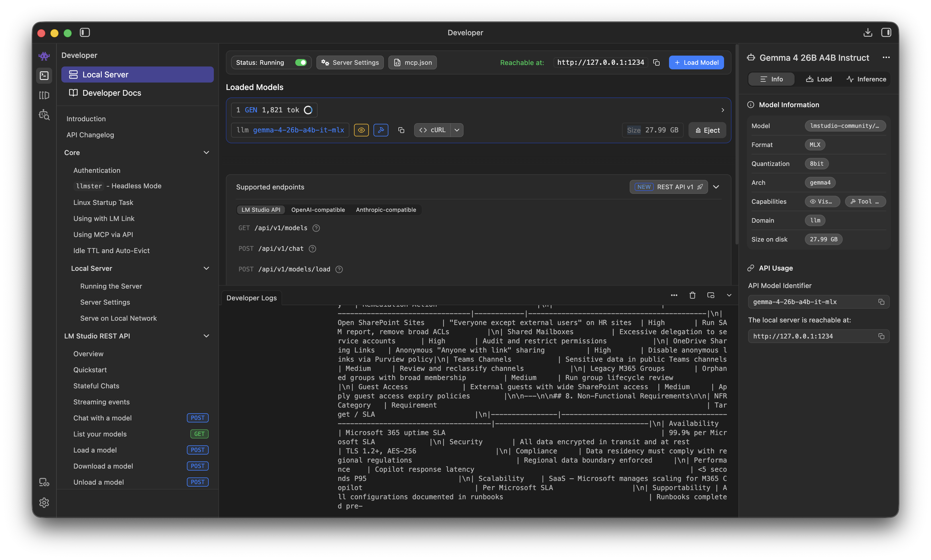Copy the API Model Identifier field
The image size is (931, 560).
tap(881, 302)
